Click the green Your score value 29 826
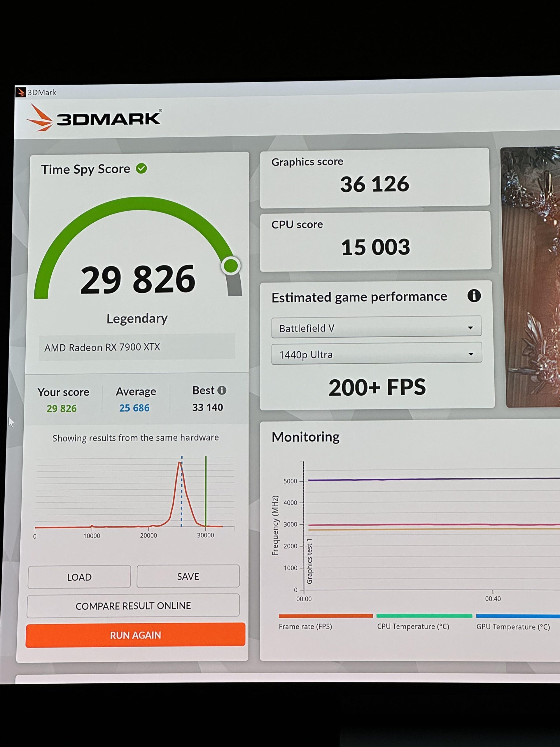Screen dimensions: 560x747 (62, 409)
